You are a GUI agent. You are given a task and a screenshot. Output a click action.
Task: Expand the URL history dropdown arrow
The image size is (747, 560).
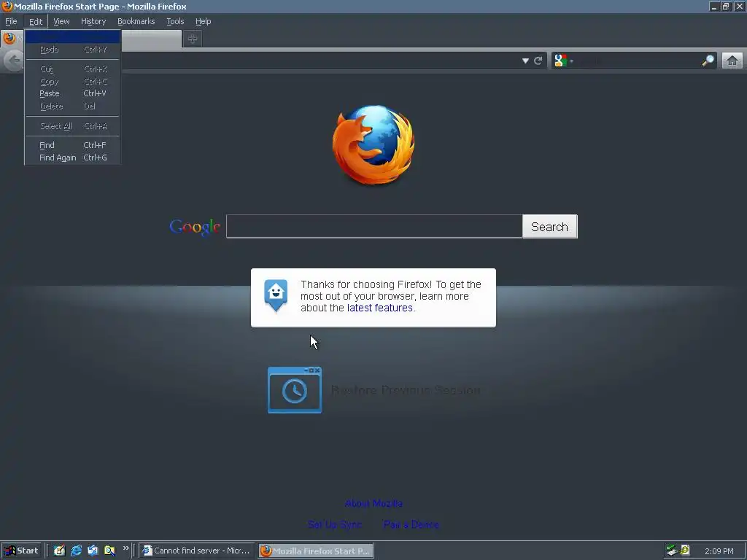[525, 61]
